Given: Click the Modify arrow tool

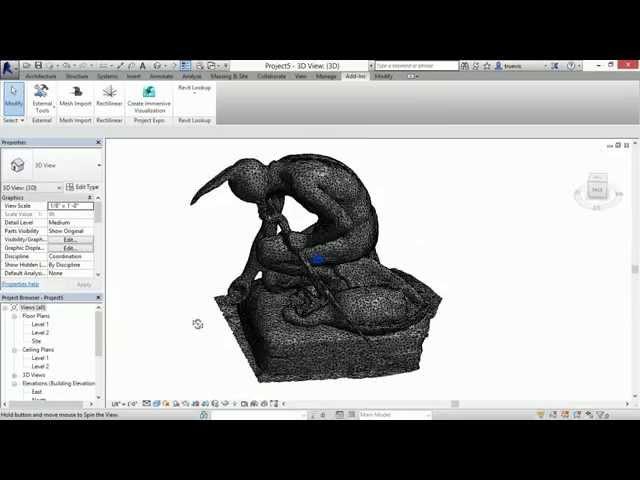Looking at the screenshot, I should [x=14, y=98].
